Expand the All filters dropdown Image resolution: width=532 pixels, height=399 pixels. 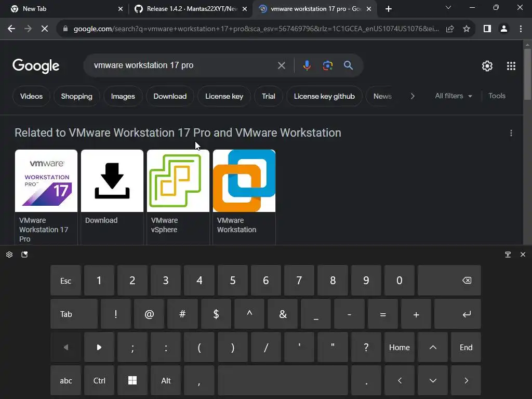pyautogui.click(x=454, y=96)
